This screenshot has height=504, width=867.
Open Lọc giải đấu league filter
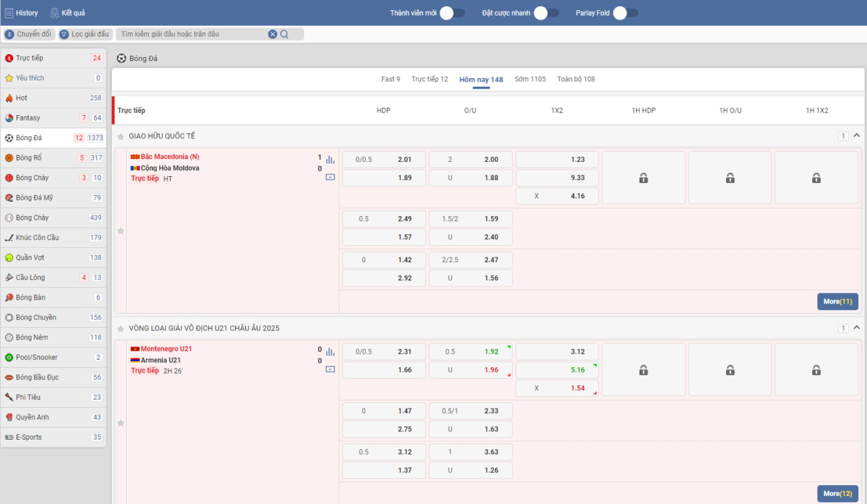85,34
